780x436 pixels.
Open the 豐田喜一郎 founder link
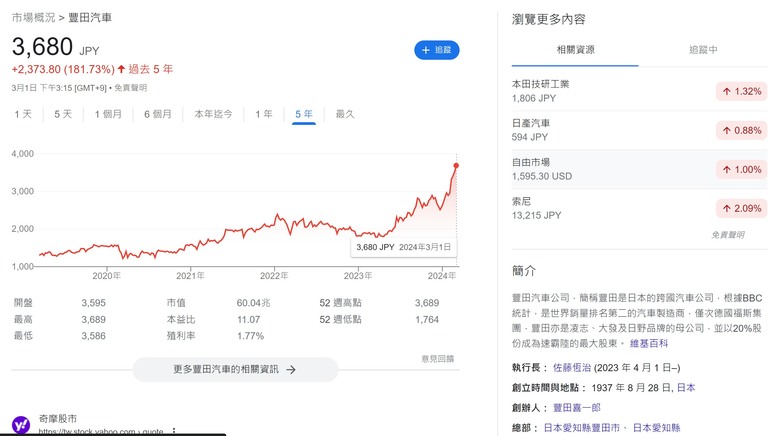(577, 408)
